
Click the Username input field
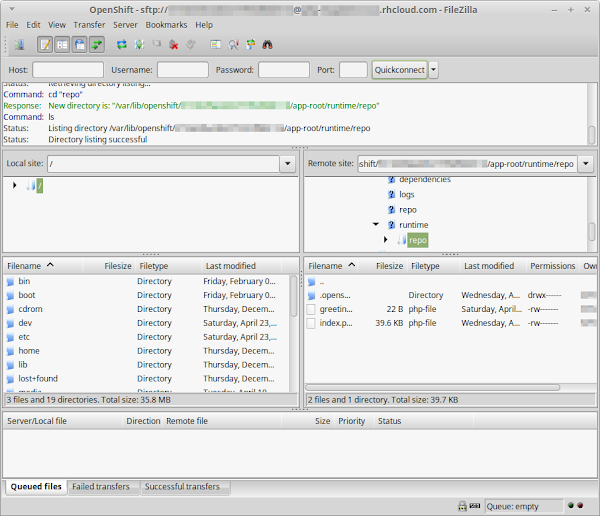click(x=183, y=70)
